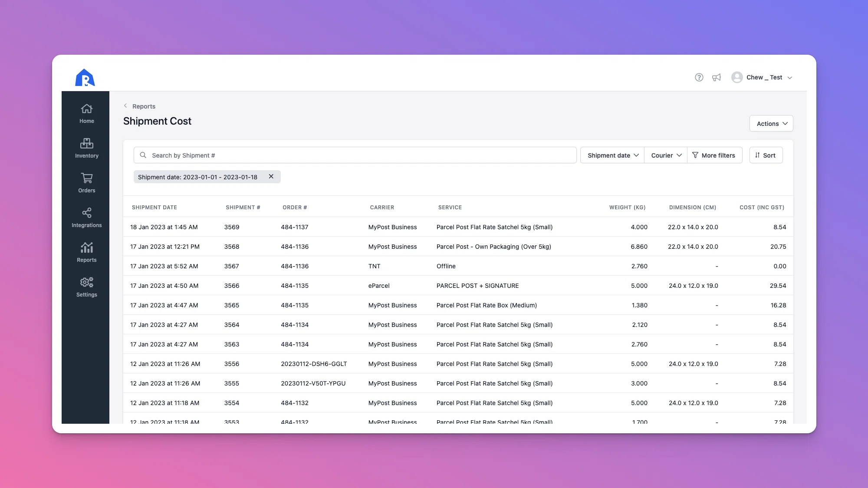Expand the Courier filter dropdown
This screenshot has width=868, height=488.
point(666,155)
